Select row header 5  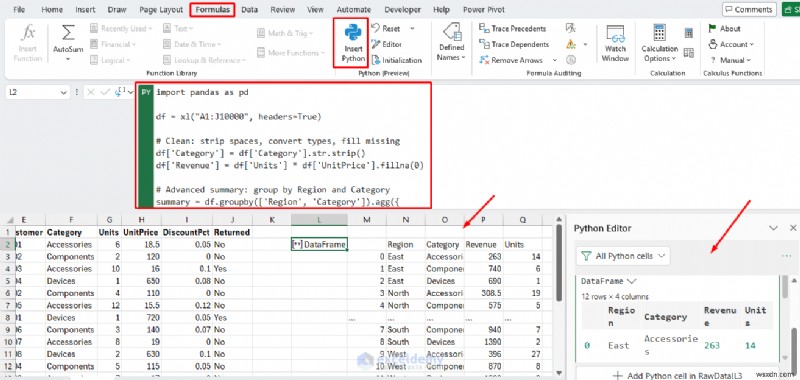[7, 281]
